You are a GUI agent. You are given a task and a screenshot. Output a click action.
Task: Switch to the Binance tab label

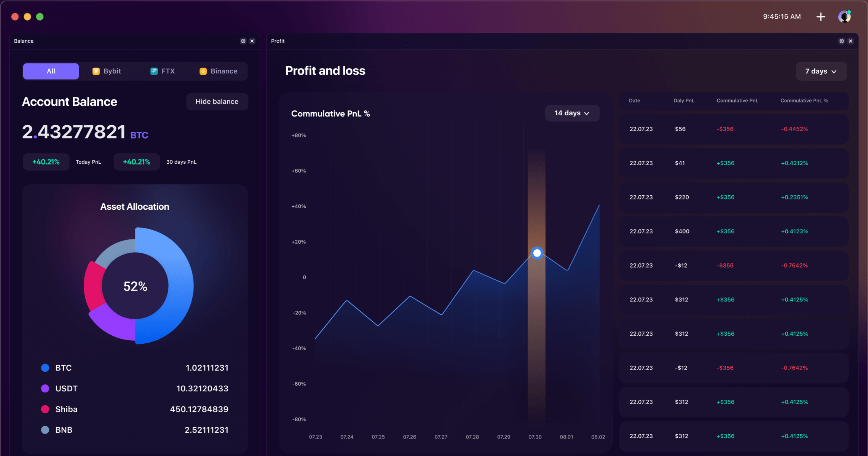pyautogui.click(x=224, y=71)
